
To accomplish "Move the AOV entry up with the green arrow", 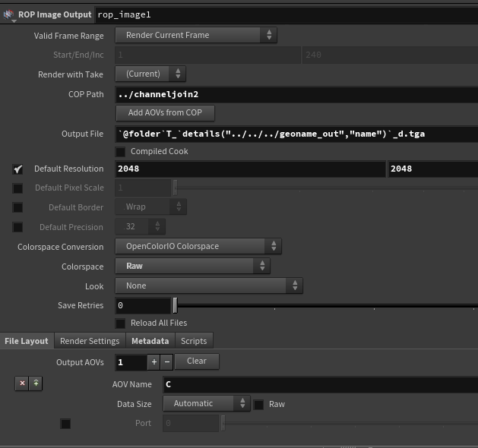I will [36, 383].
